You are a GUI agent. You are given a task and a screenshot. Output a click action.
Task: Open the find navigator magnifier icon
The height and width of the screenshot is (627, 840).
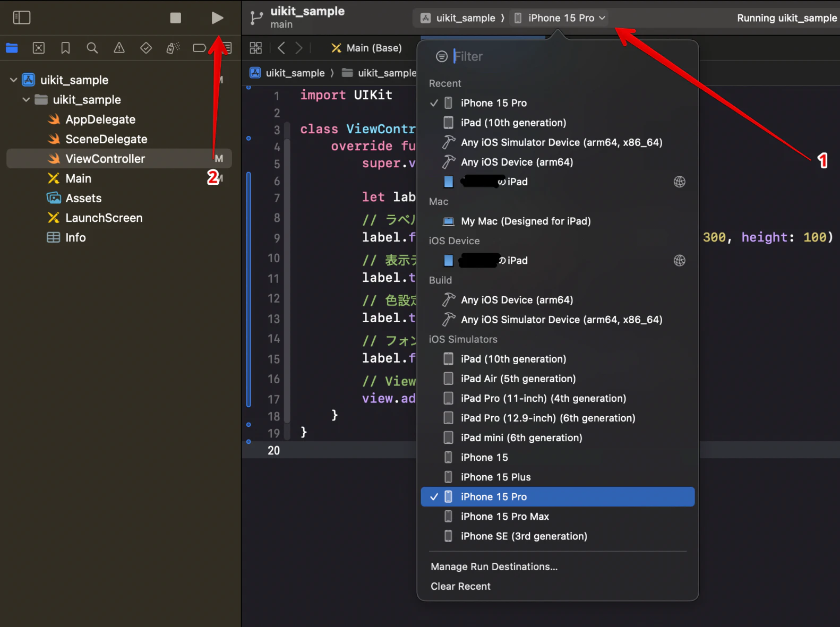(x=92, y=48)
